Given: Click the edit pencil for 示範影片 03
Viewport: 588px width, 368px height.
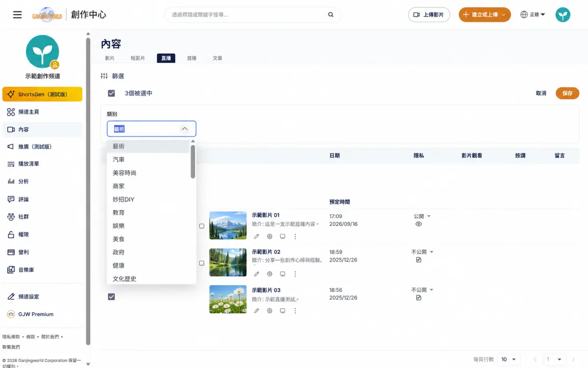Looking at the screenshot, I should pos(256,311).
